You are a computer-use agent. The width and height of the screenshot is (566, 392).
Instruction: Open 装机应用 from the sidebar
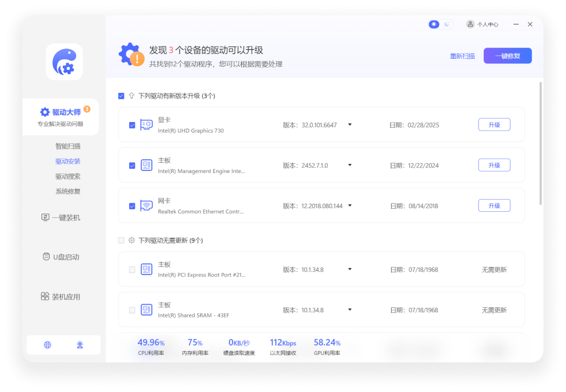coord(61,297)
